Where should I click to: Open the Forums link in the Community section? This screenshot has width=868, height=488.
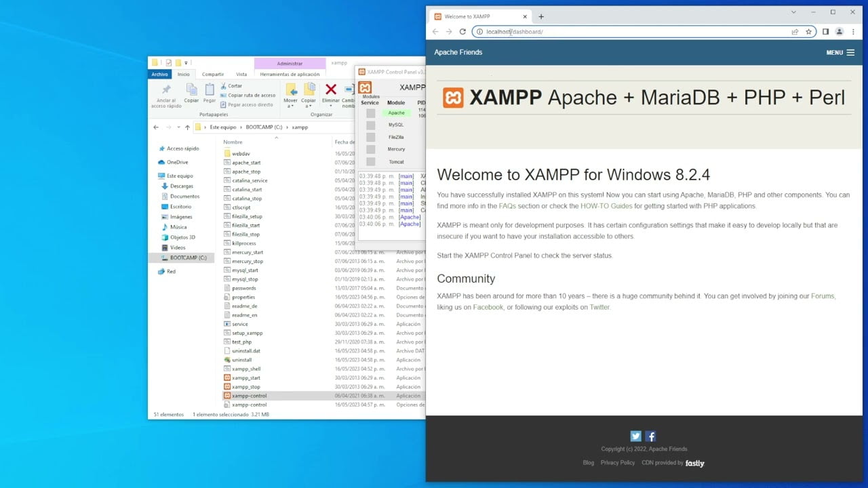tap(823, 296)
